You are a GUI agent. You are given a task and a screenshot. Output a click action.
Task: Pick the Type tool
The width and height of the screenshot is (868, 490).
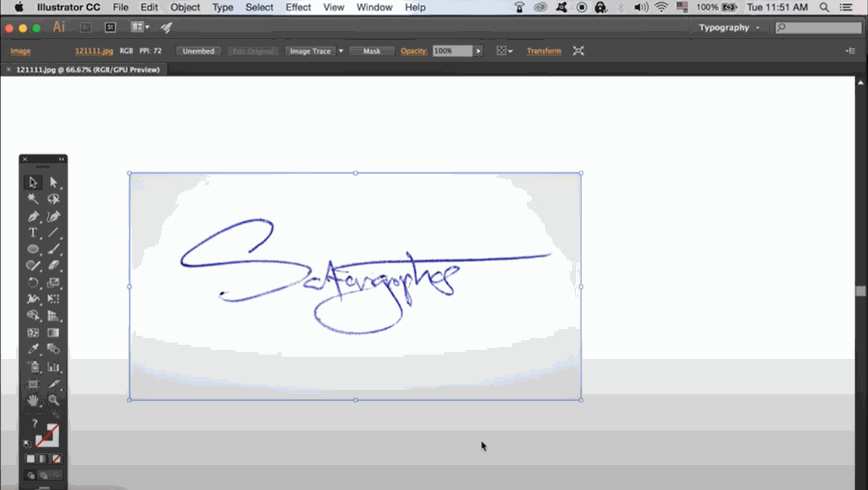click(33, 233)
